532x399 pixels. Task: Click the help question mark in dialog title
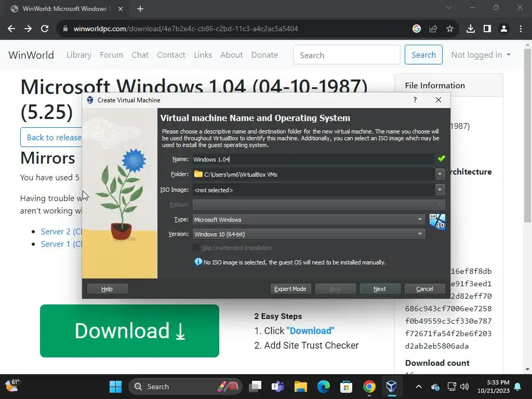(415, 100)
